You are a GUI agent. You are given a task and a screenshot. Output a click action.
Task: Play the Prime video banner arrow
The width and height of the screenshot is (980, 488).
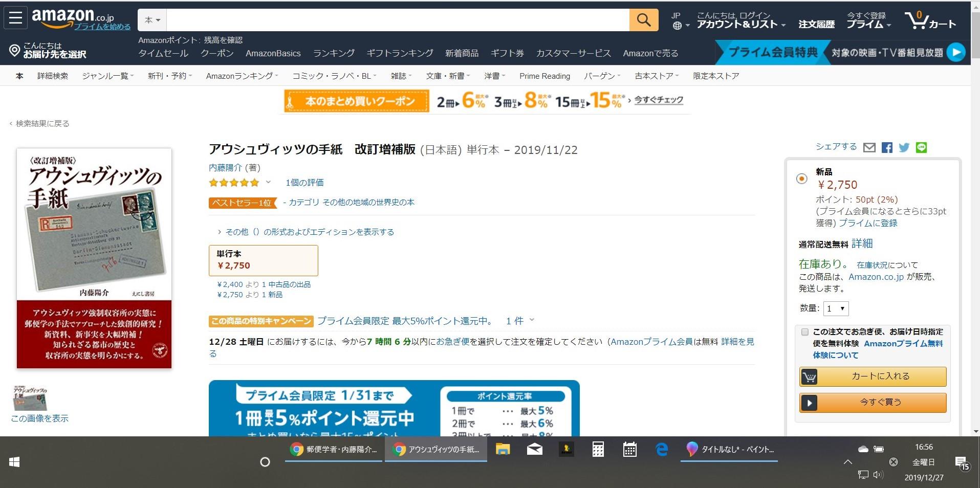955,52
